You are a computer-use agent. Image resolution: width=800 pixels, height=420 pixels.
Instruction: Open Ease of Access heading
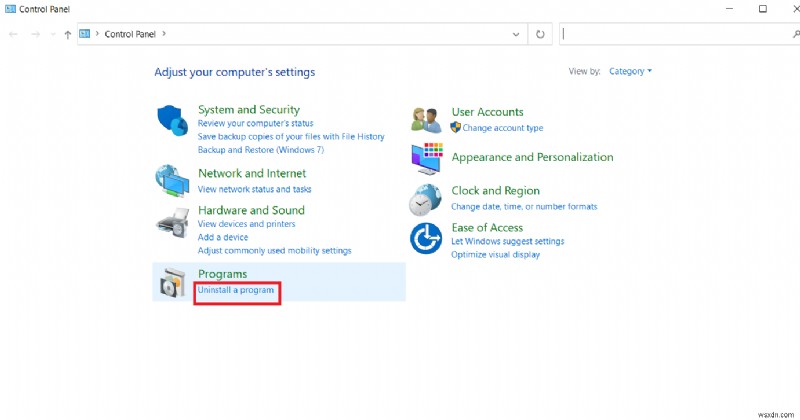487,228
